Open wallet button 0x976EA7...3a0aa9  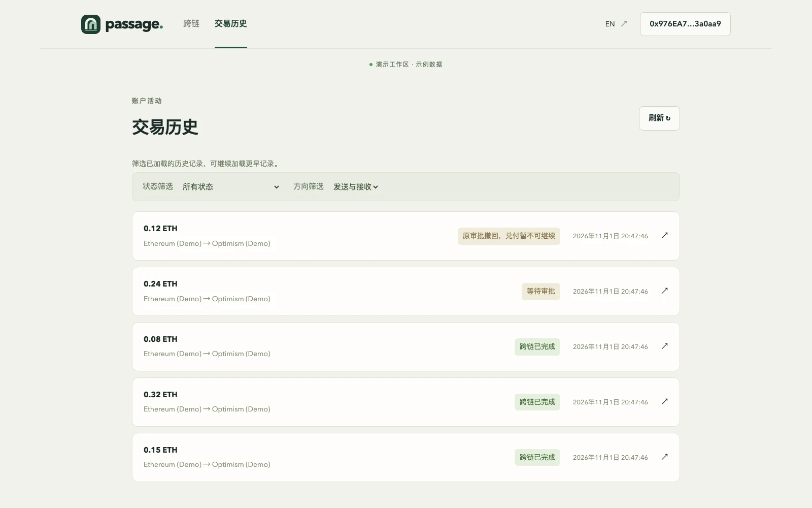pyautogui.click(x=685, y=24)
